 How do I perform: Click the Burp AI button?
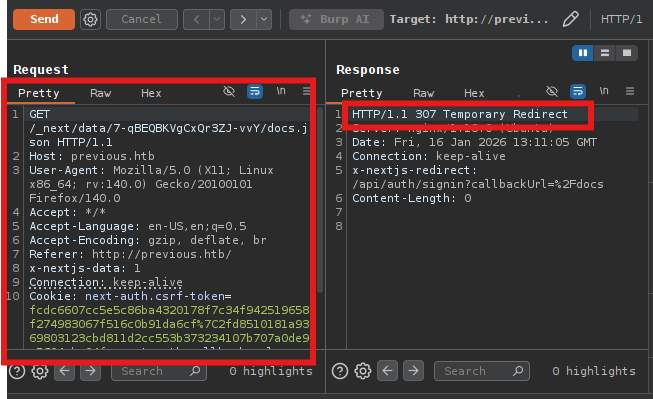click(x=336, y=19)
